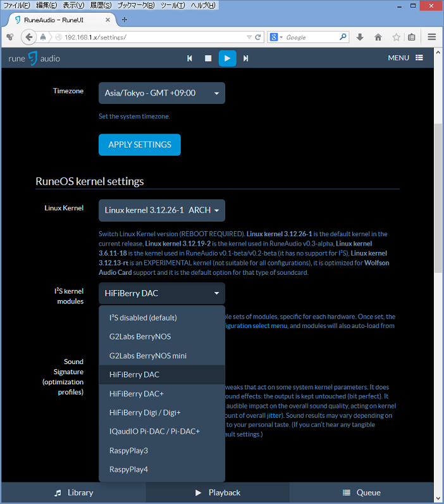Switch to the Library tab
This screenshot has height=504, width=444.
(73, 493)
